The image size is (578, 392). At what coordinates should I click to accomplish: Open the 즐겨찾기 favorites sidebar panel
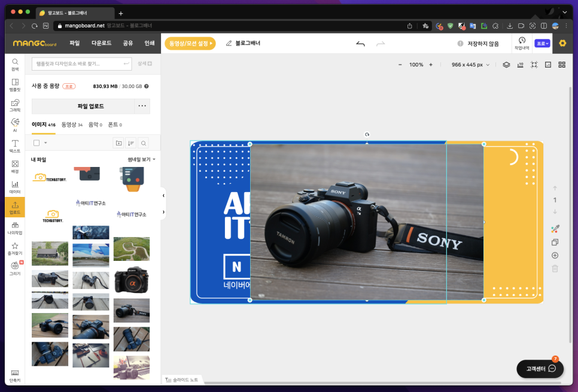coord(15,249)
